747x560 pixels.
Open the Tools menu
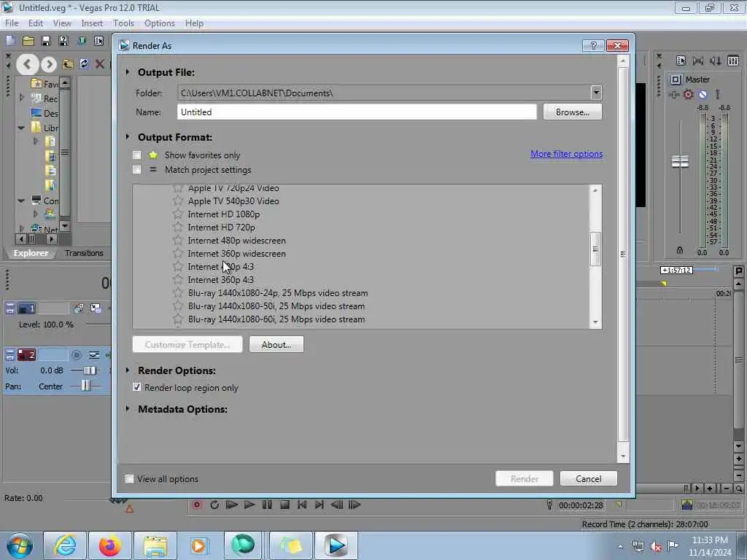123,23
